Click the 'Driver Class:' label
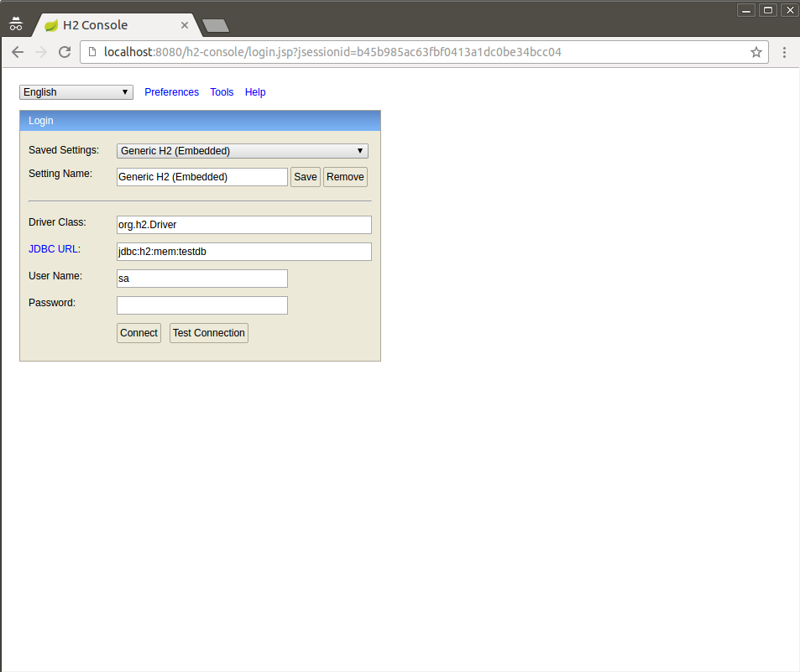The width and height of the screenshot is (800, 672). click(57, 222)
